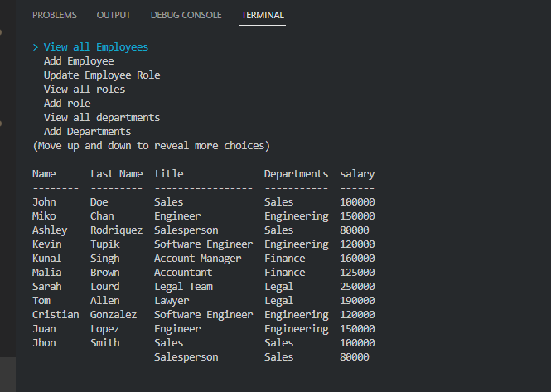The width and height of the screenshot is (551, 392).
Task: Select the DEBUG CONSOLE tab
Action: click(x=186, y=15)
